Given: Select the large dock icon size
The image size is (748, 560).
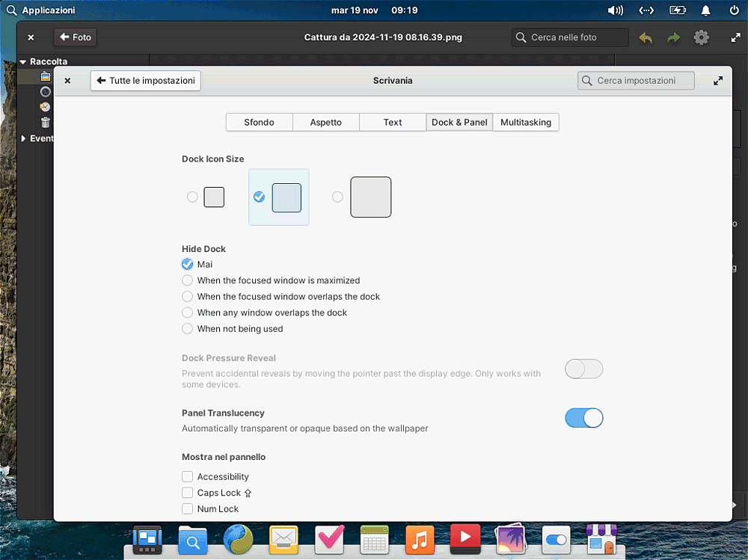Looking at the screenshot, I should (361, 197).
